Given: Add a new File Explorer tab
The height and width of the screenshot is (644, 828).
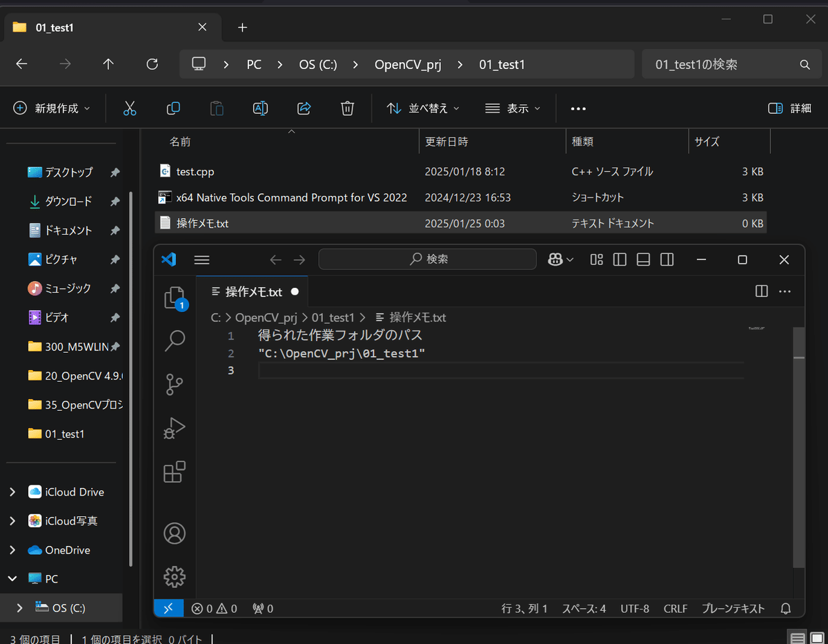Looking at the screenshot, I should click(x=242, y=28).
